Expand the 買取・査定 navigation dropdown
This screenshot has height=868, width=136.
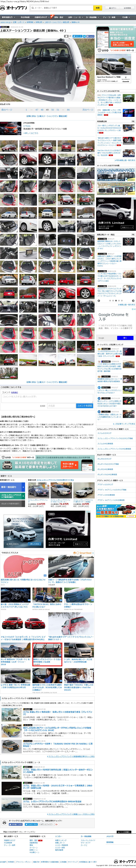point(59,17)
